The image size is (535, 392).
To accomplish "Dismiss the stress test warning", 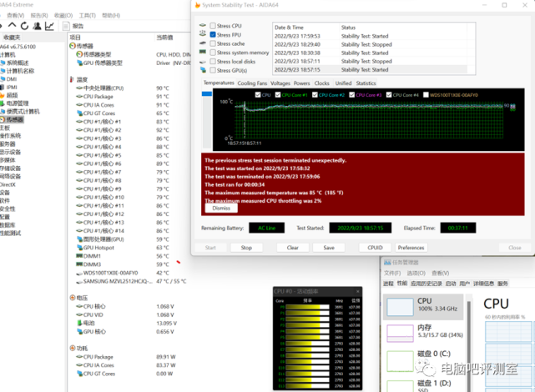I will [221, 208].
